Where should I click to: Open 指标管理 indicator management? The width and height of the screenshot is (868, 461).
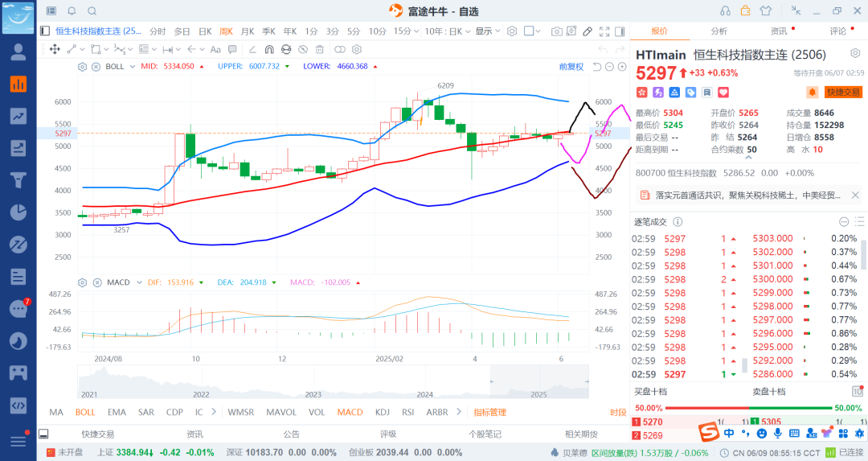tap(490, 412)
